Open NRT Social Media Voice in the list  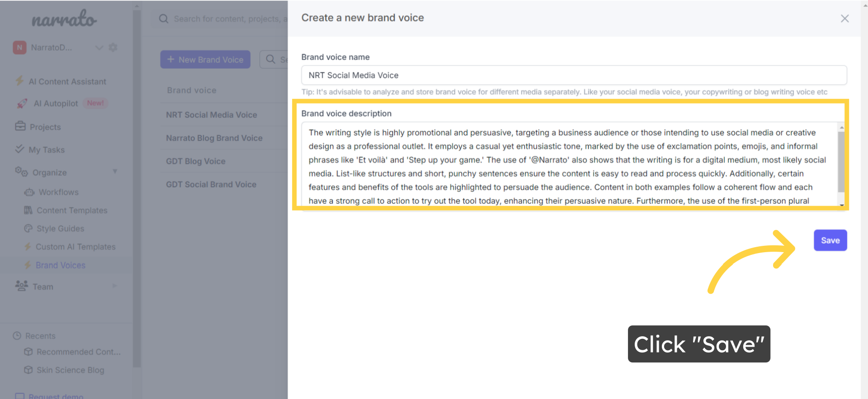coord(211,115)
